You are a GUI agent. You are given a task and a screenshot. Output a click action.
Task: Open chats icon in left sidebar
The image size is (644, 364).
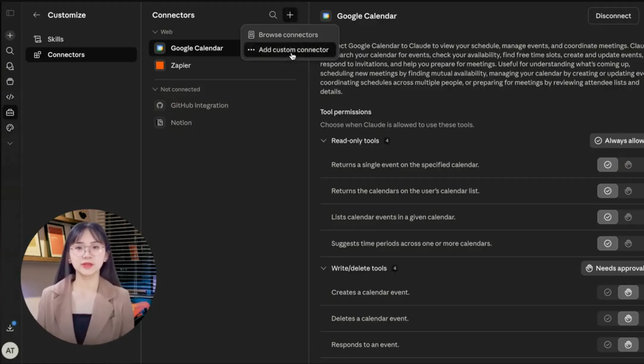(x=10, y=66)
